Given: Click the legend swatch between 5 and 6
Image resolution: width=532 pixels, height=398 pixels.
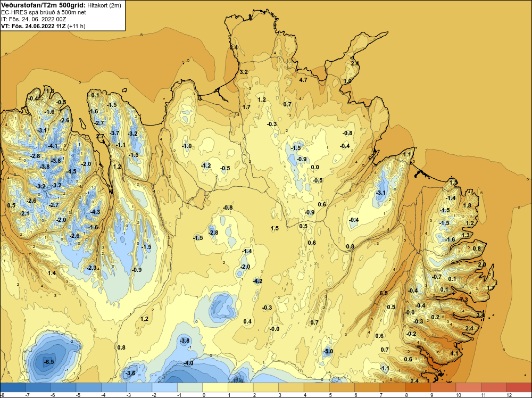Looking at the screenshot, I should click(342, 387).
